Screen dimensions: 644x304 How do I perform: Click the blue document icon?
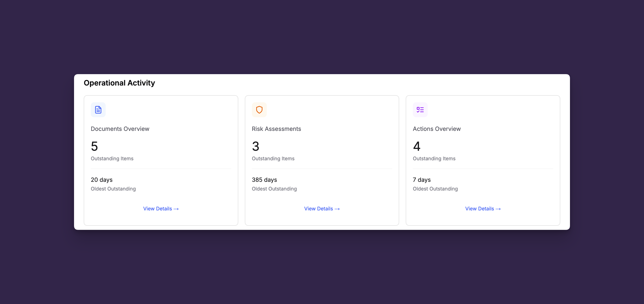(x=98, y=110)
